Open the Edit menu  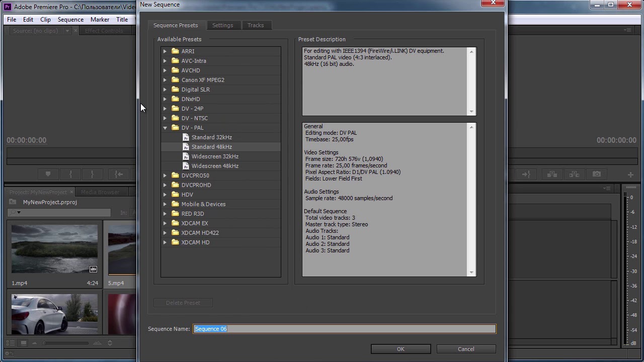[28, 20]
